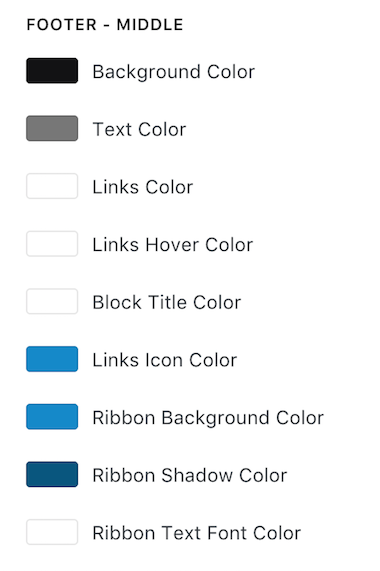Viewport: 380px width, 571px height.
Task: Click the gray Text Color swatch
Action: point(52,128)
